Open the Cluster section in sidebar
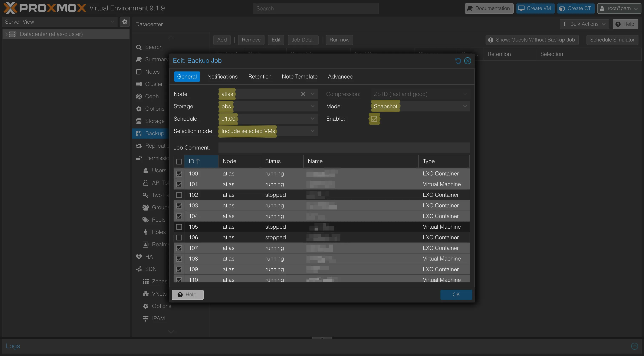The width and height of the screenshot is (644, 356). click(x=154, y=84)
